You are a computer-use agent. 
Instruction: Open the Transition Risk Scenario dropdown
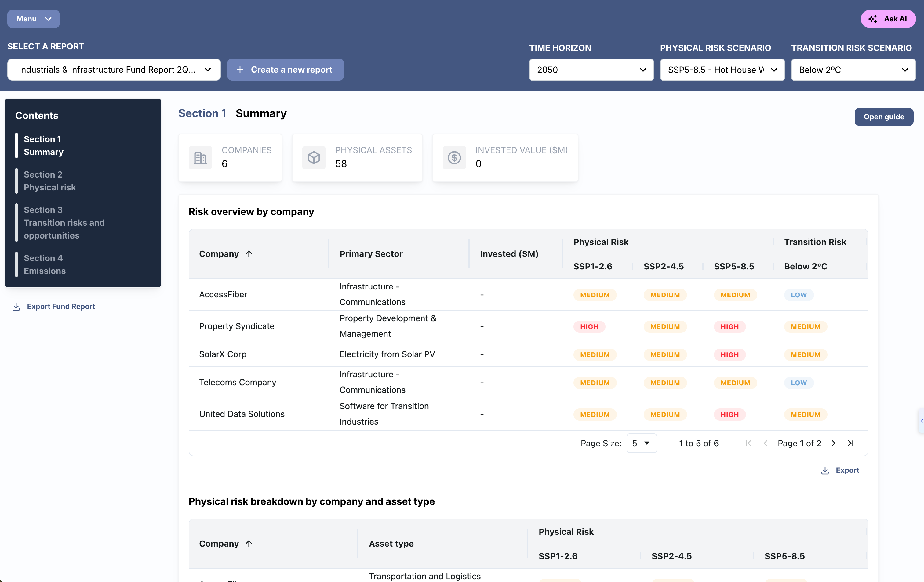pos(853,70)
